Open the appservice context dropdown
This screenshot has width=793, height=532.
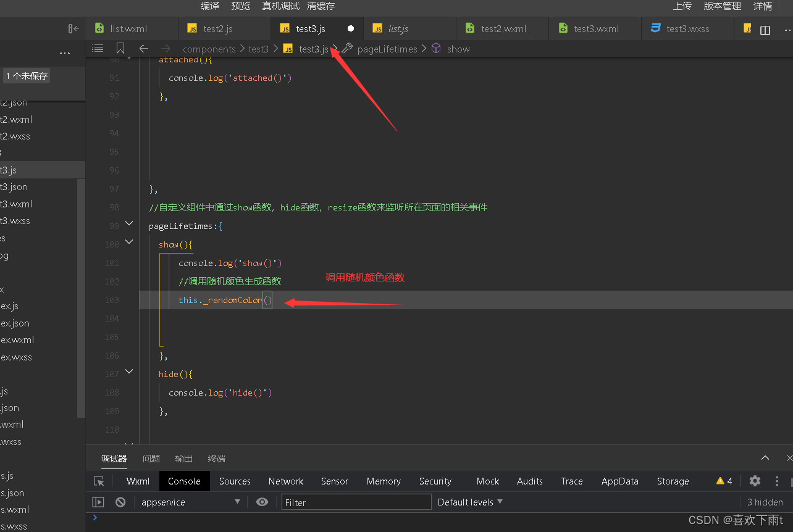click(x=191, y=502)
